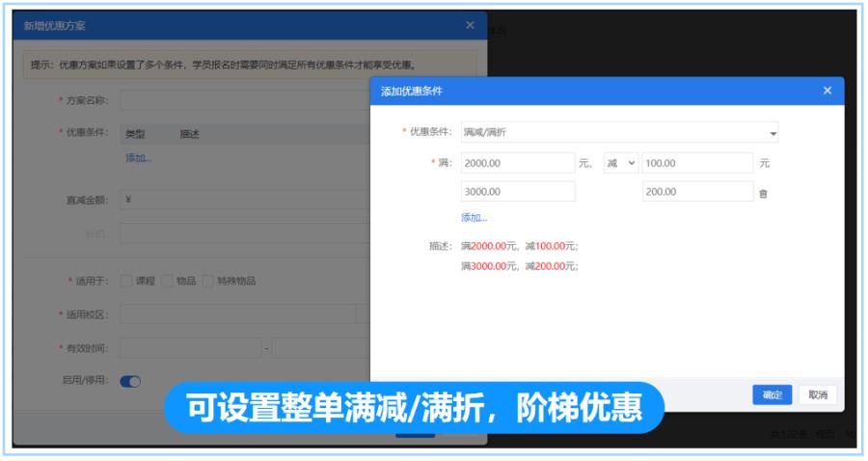Click the 直减金额 input field
Viewport: 868px width, 461px height.
245,200
